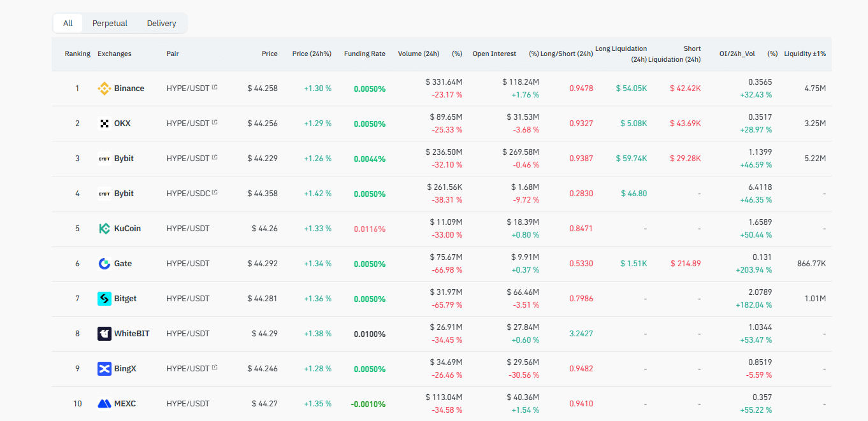Click the funding rate -0.0010%
The width and height of the screenshot is (868, 421).
(x=368, y=404)
